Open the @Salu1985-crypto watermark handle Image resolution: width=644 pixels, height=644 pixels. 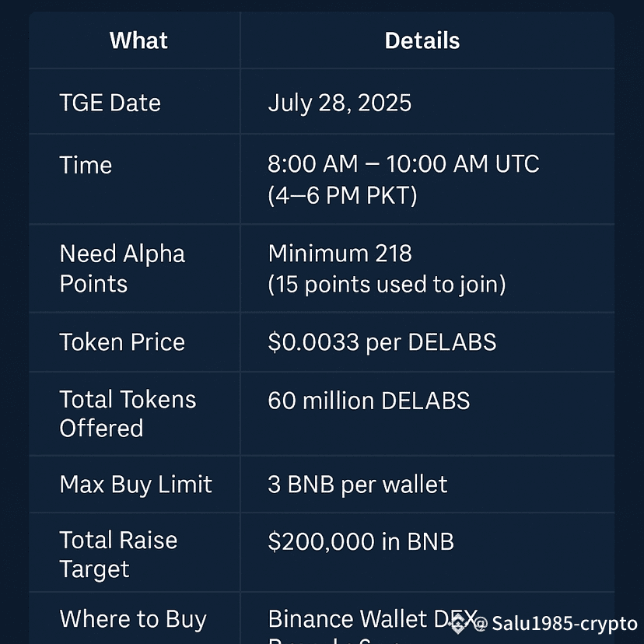coord(555,624)
